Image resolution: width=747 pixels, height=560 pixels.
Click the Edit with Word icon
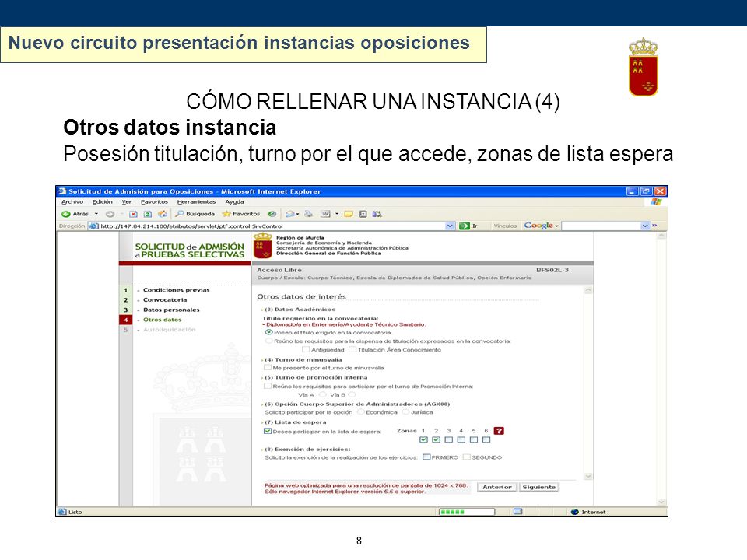[x=325, y=215]
